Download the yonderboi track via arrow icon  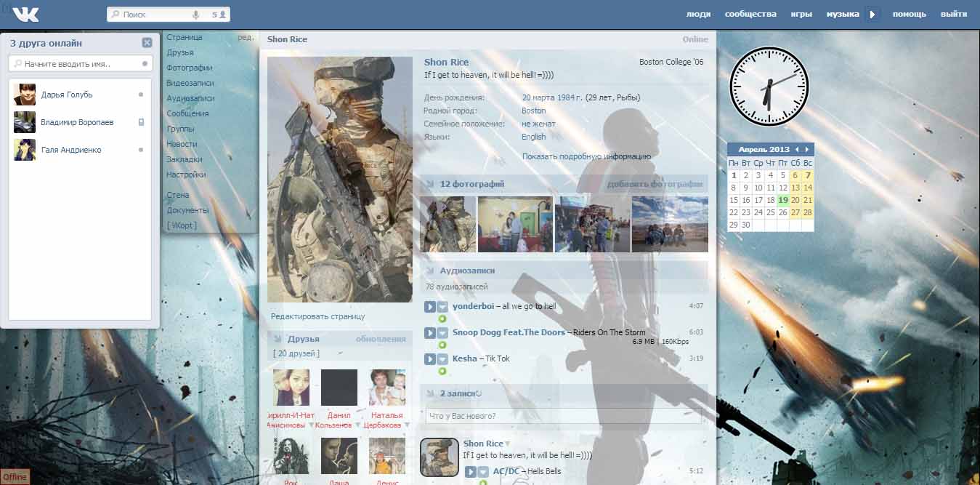click(442, 307)
